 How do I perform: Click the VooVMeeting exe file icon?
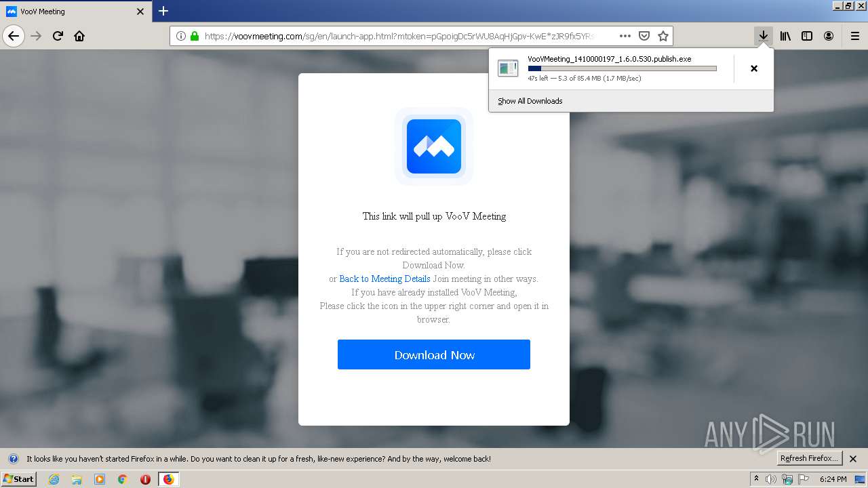pyautogui.click(x=508, y=68)
